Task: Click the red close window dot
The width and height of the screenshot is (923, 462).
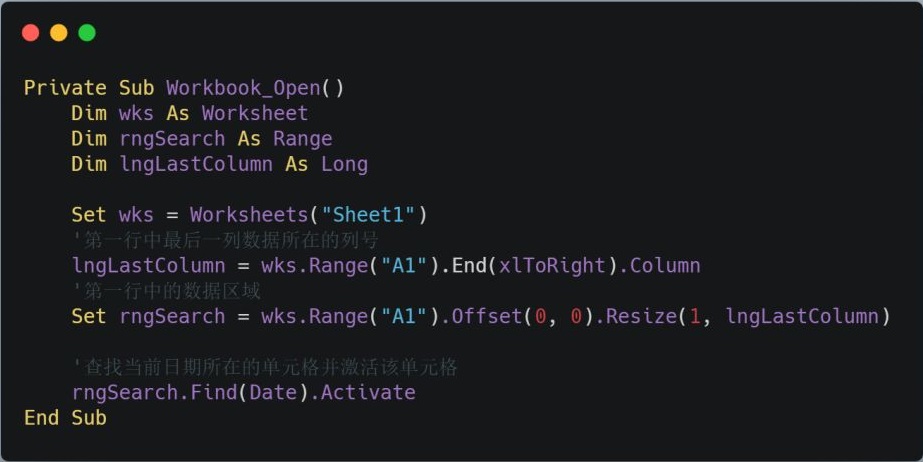Action: pos(31,32)
